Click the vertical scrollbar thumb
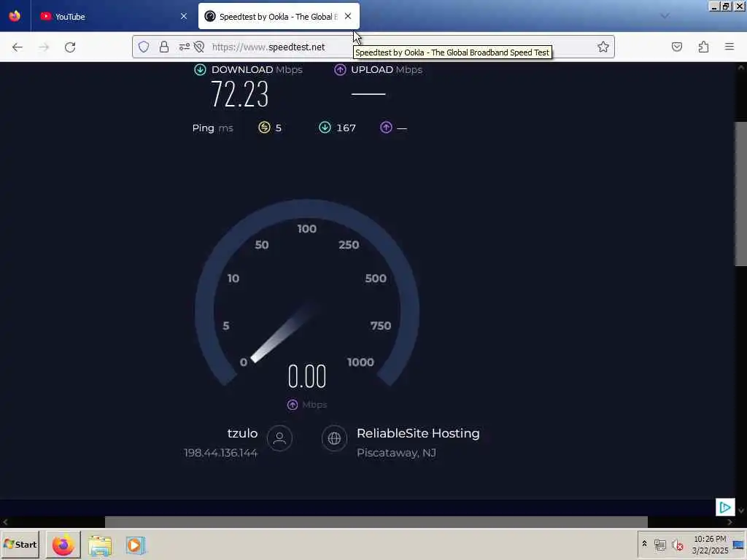 coord(741,194)
